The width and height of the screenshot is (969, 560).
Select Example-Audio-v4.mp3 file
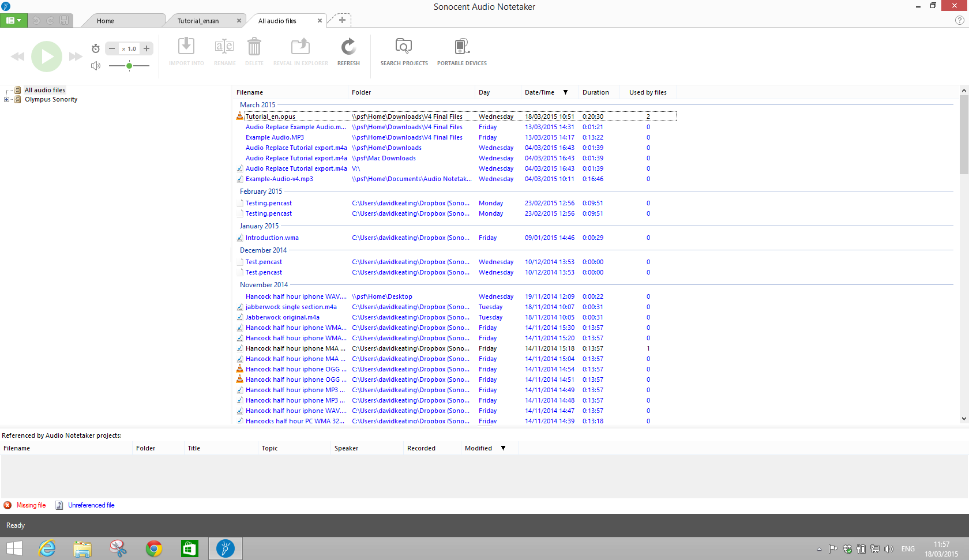click(279, 179)
